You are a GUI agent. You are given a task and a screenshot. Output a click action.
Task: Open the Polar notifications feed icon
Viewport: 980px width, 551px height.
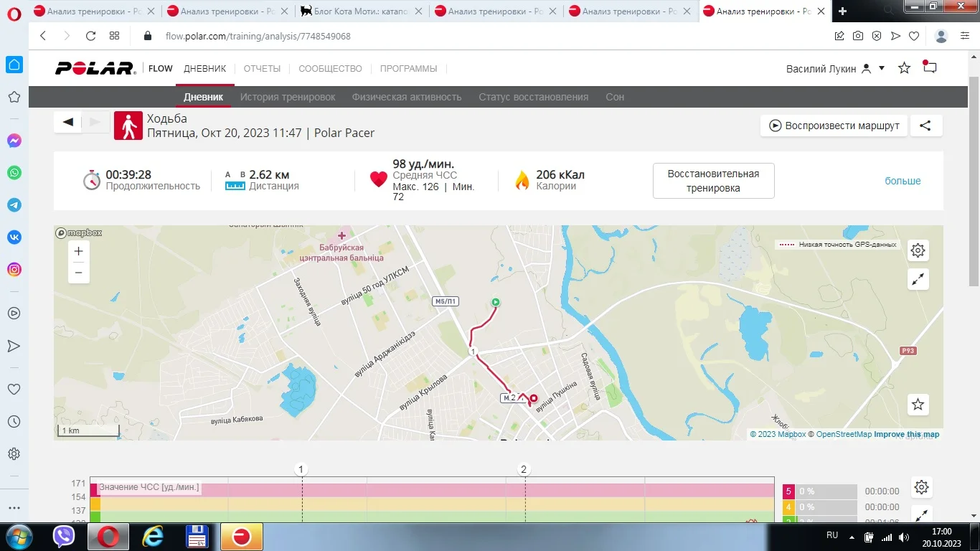930,67
